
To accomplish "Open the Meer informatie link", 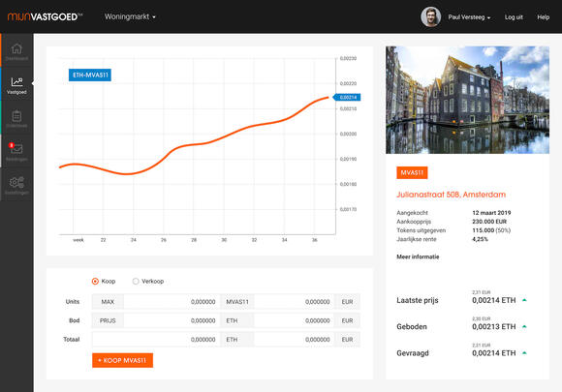I will (x=418, y=256).
